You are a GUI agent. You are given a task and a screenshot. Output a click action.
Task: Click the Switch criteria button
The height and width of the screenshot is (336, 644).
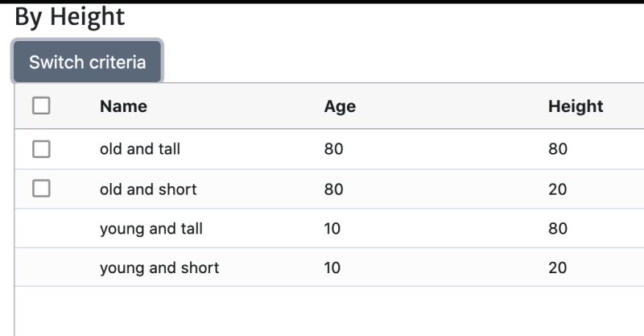pos(87,62)
